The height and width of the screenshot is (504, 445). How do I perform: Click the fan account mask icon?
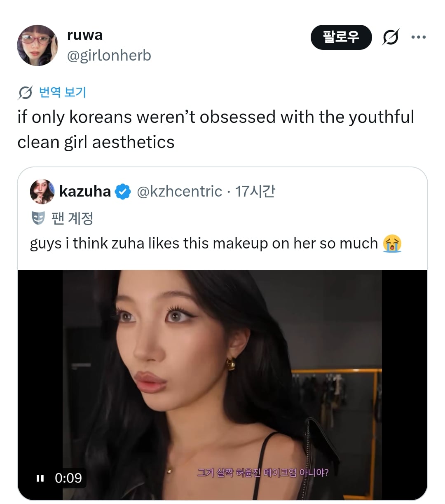38,218
